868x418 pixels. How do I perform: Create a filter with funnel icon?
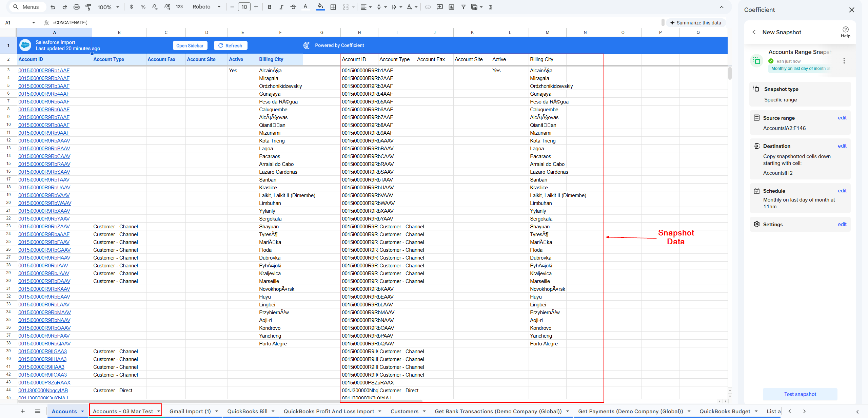pos(463,7)
